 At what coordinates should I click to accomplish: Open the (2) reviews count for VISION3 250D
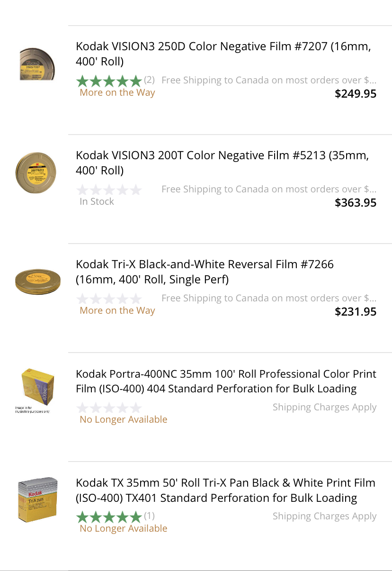click(x=149, y=80)
